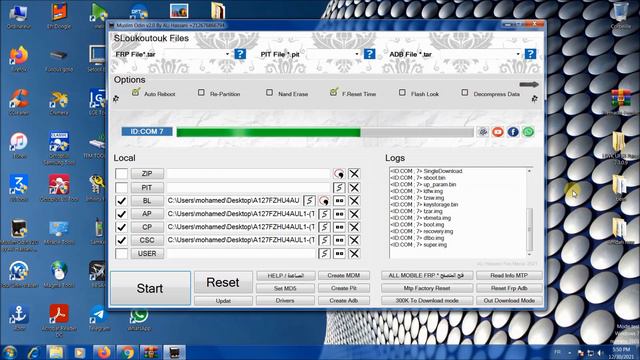Image resolution: width=640 pixels, height=360 pixels.
Task: Click the dark arrow icon in Options
Action: pos(529,84)
